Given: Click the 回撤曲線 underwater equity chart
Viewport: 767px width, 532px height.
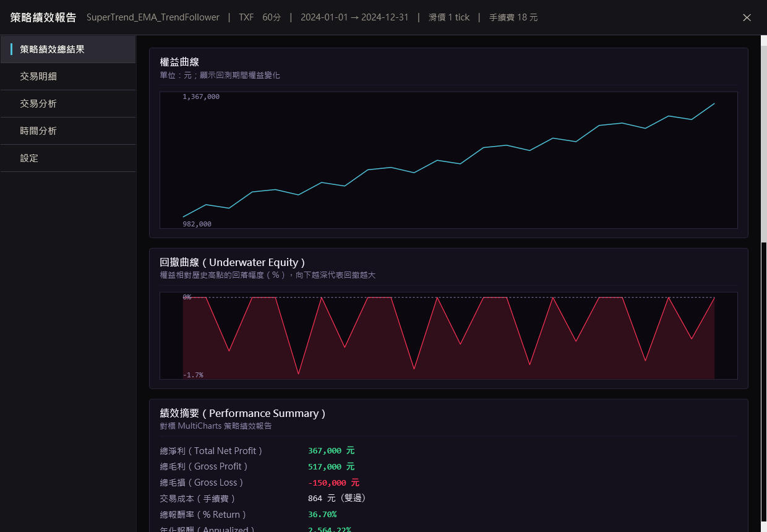Looking at the screenshot, I should tap(448, 335).
